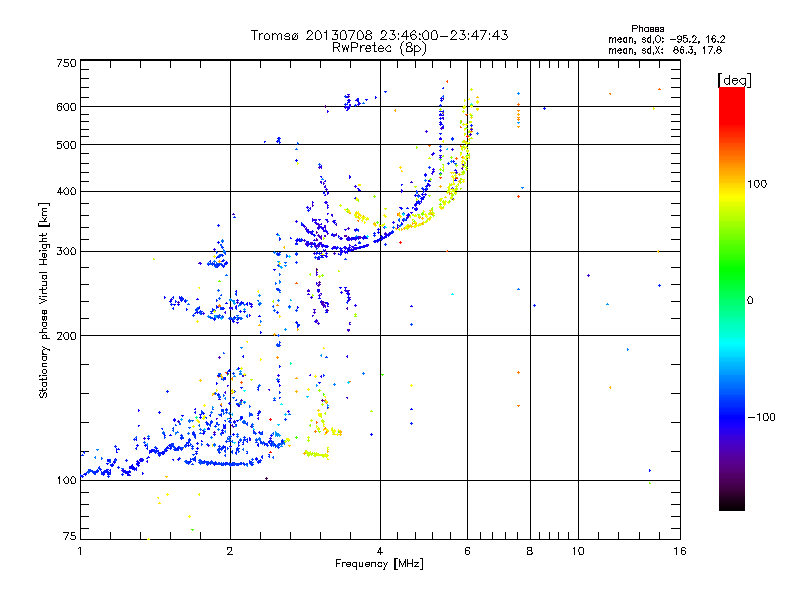
Task: Click colorbar tick label '0'
Action: [x=750, y=301]
